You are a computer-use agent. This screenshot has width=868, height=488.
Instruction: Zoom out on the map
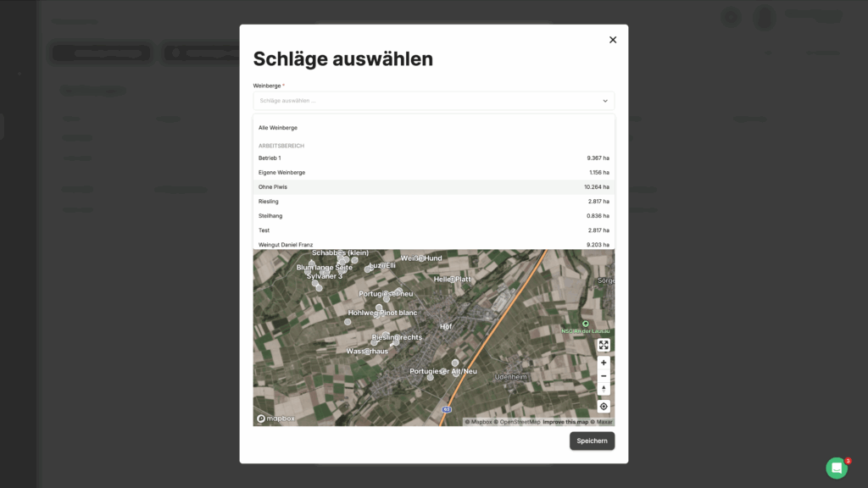(604, 376)
